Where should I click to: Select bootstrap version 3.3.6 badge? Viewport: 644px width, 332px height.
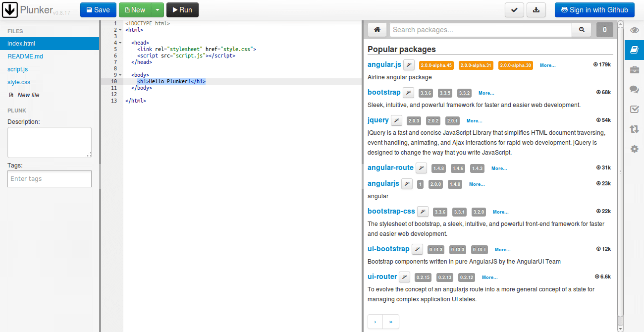[426, 93]
